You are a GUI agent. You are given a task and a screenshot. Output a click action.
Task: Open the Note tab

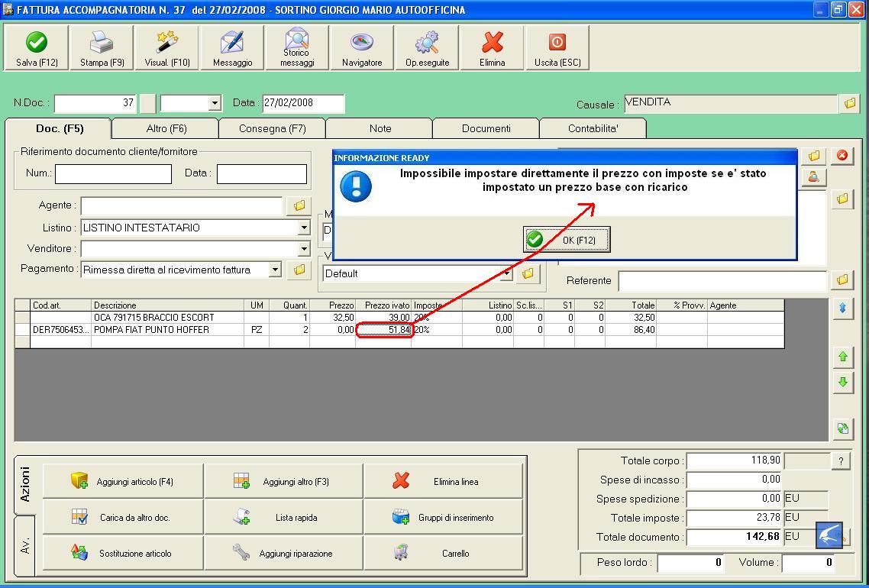point(380,128)
